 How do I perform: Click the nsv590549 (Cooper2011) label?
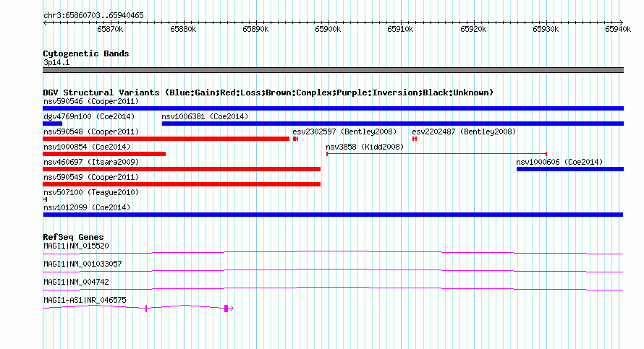click(x=91, y=177)
